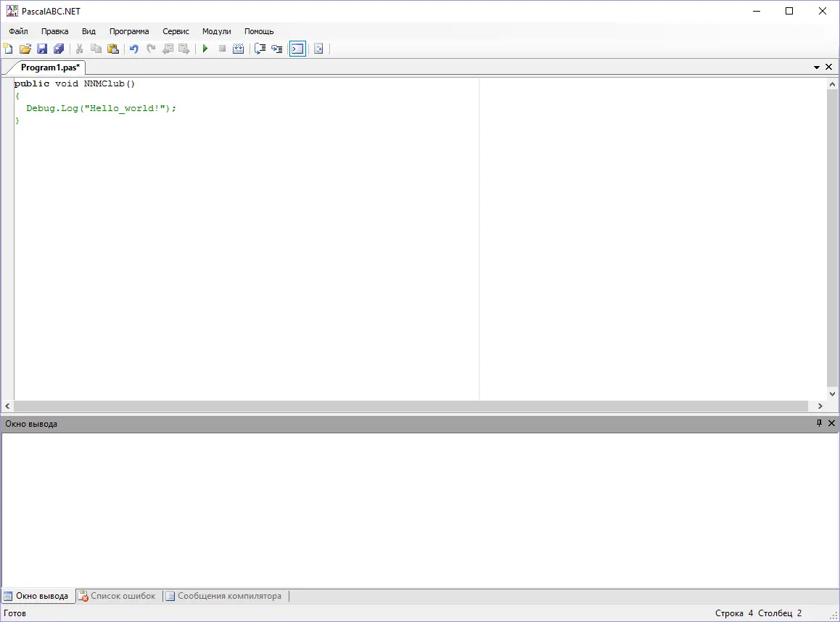
Task: Run the program with the green arrow
Action: click(x=205, y=49)
